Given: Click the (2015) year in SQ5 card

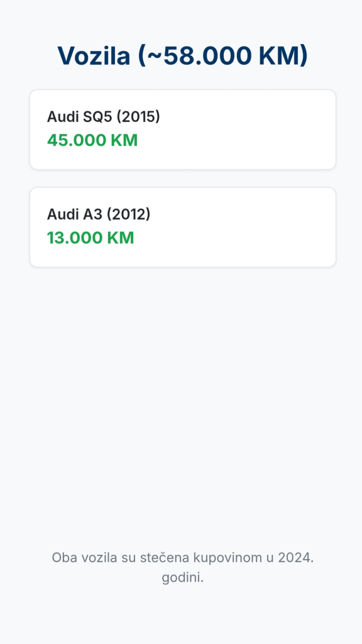Looking at the screenshot, I should pos(138,116).
